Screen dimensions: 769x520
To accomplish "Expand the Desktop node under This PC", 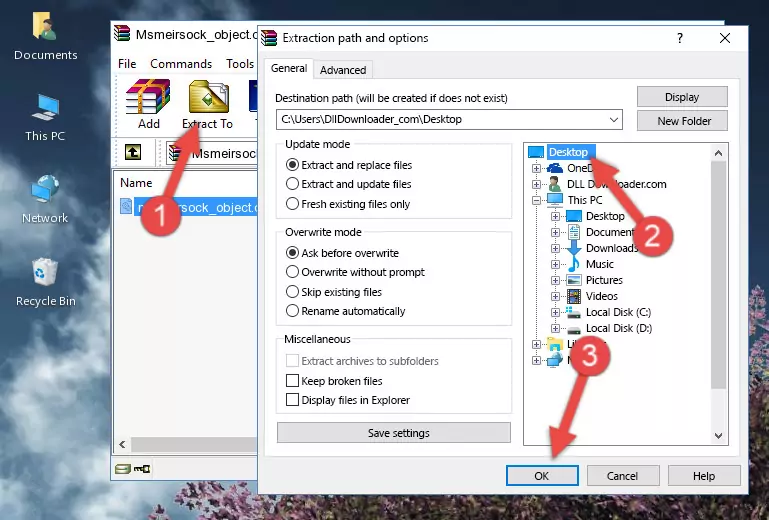I will coord(555,216).
